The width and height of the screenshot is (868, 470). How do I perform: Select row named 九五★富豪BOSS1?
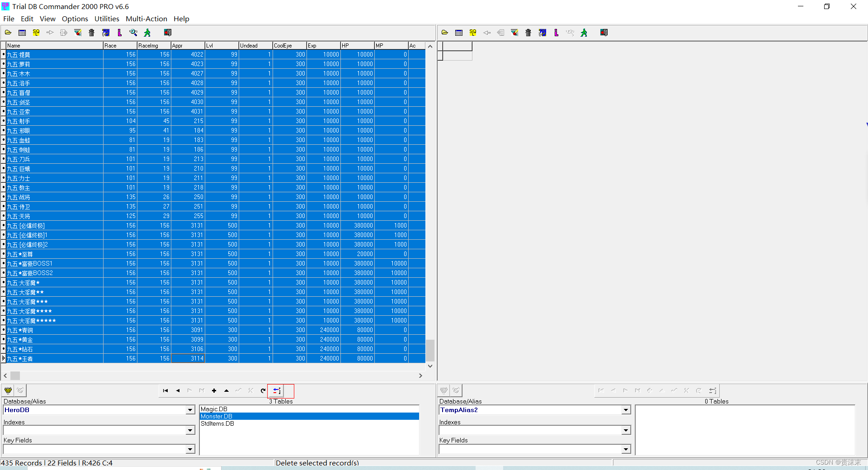click(x=216, y=263)
